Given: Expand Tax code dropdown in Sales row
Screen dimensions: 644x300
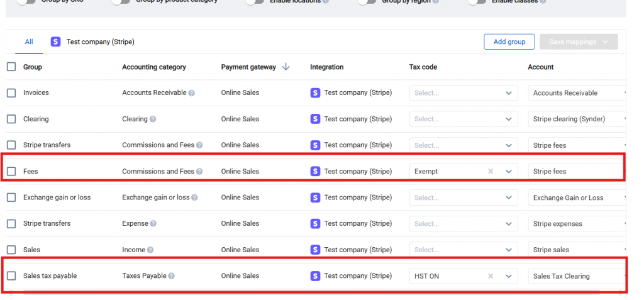Looking at the screenshot, I should coord(464,250).
